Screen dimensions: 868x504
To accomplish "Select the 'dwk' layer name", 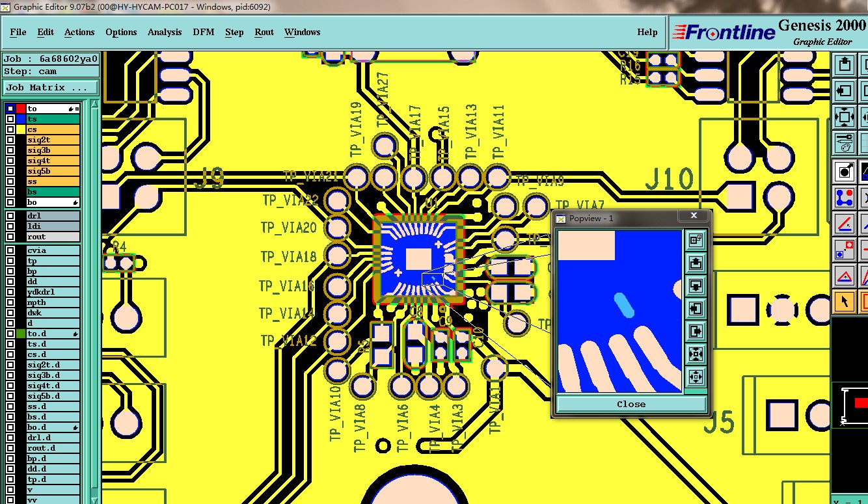I will pyautogui.click(x=53, y=313).
